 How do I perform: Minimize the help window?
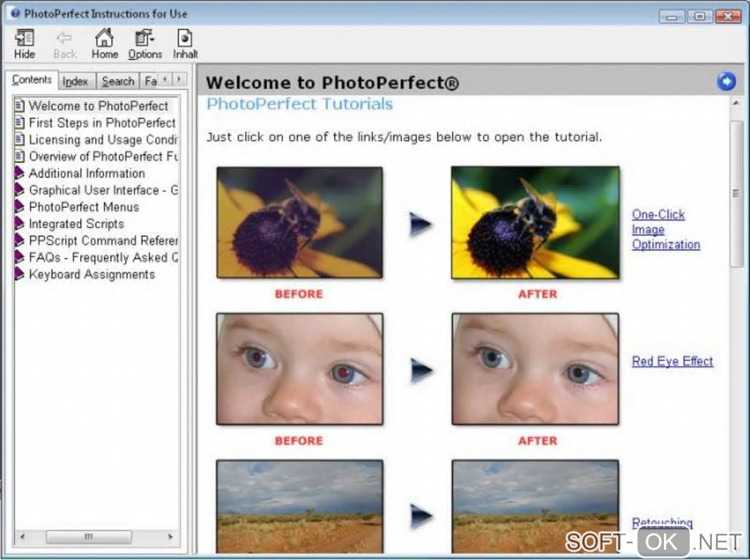point(671,17)
